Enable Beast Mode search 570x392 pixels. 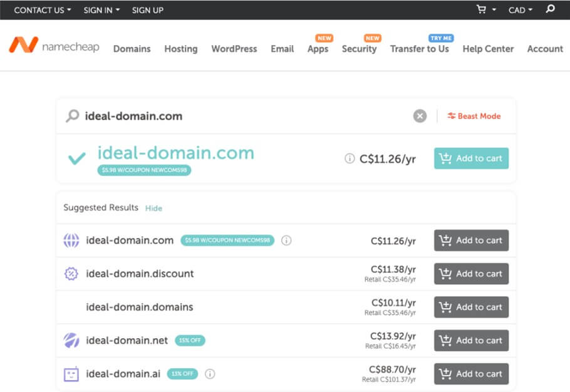click(x=474, y=116)
